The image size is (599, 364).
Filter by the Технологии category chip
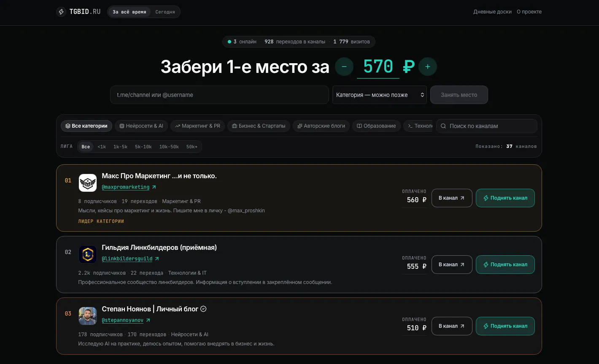[x=418, y=126]
